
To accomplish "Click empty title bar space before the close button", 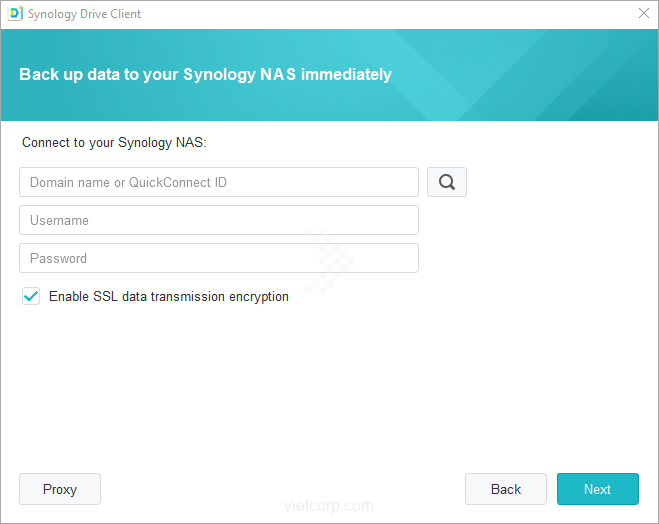I will pyautogui.click(x=400, y=14).
